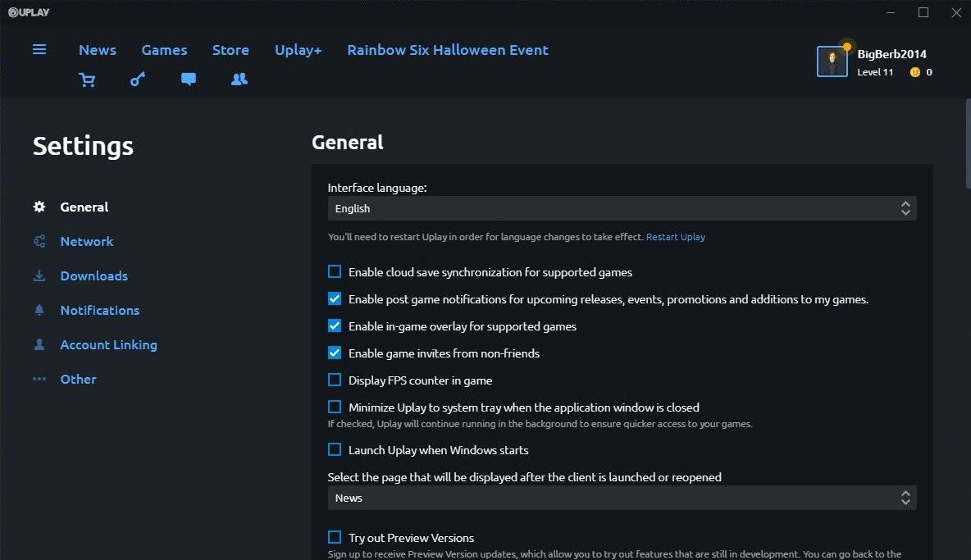The height and width of the screenshot is (560, 971).
Task: Click the Uplay coin balance icon
Action: tap(914, 72)
